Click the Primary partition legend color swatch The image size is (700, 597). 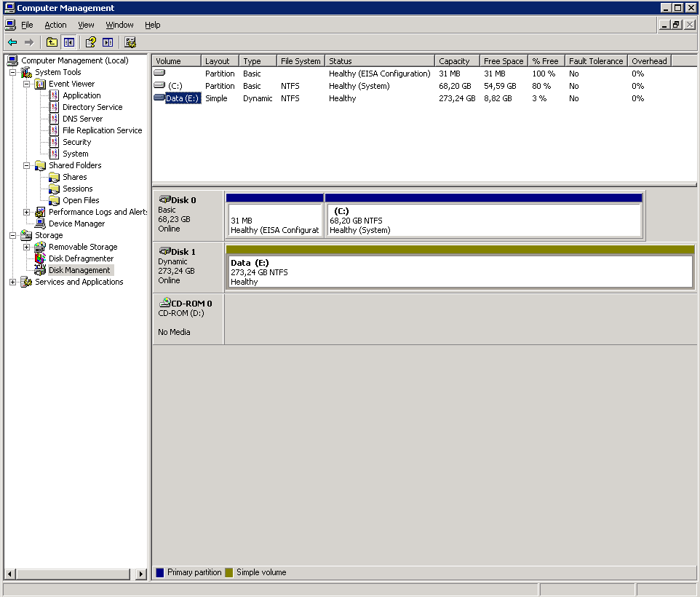point(160,572)
